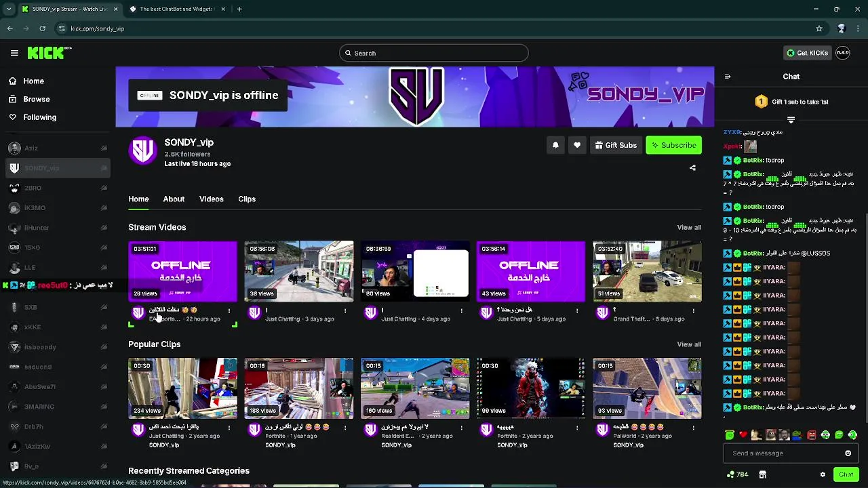
Task: Open options for the 08:58:08 video
Action: click(345, 311)
